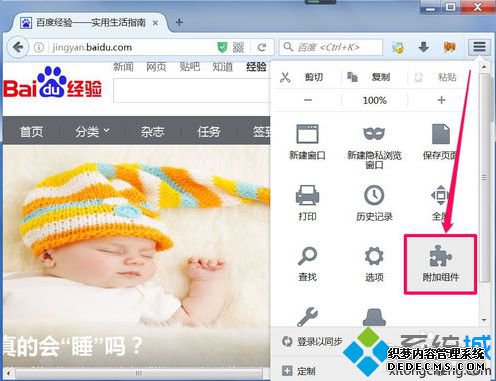This screenshot has height=381, width=496.
Task: Expand the 分类 dropdown in navigation
Action: point(92,131)
